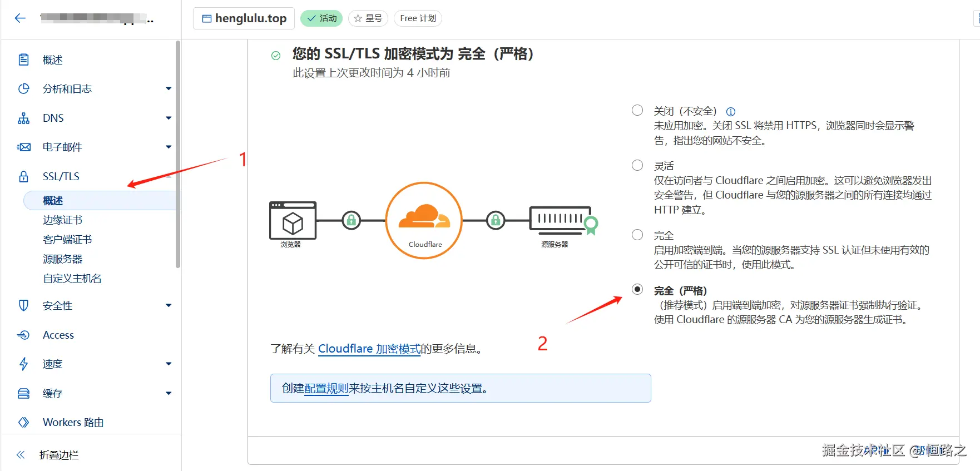Click the back arrow icon

coord(21,18)
